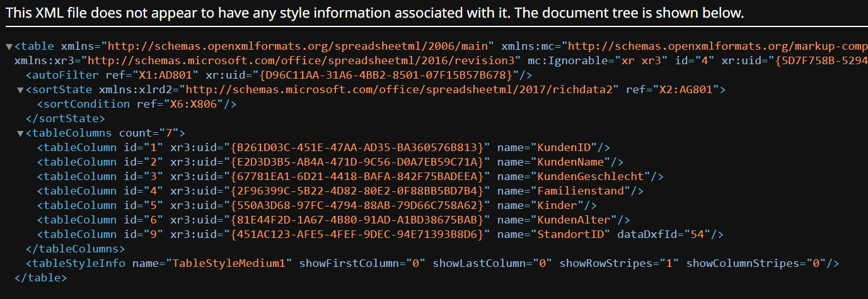The height and width of the screenshot is (299, 868).
Task: Select tableColumn named StandortID
Action: (x=380, y=235)
